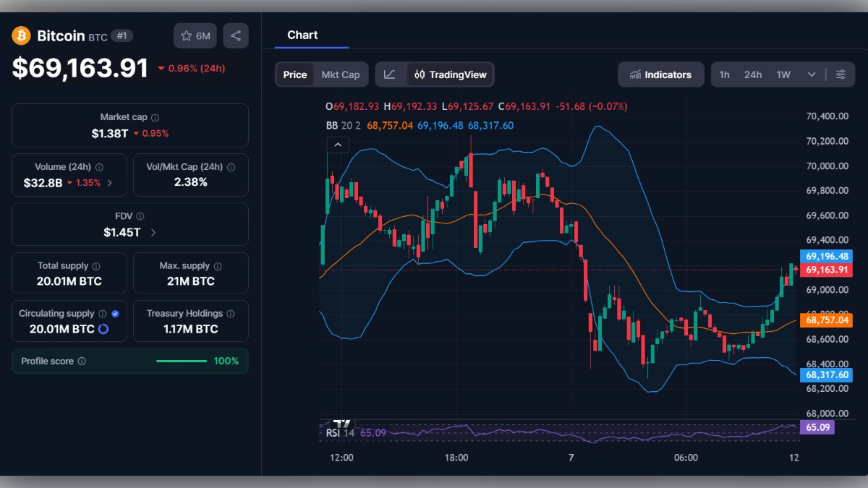868x488 pixels.
Task: Click the Profile score progress bar
Action: tap(182, 361)
